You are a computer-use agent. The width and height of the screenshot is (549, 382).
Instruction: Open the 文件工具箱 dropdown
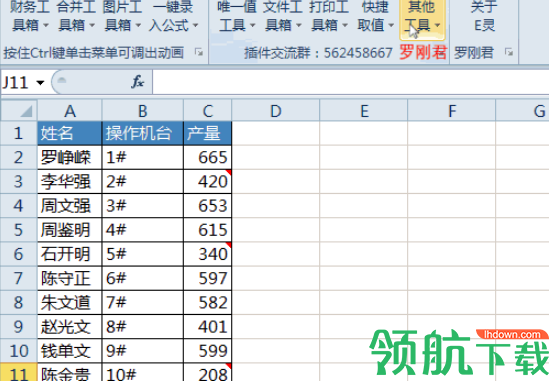tap(283, 16)
